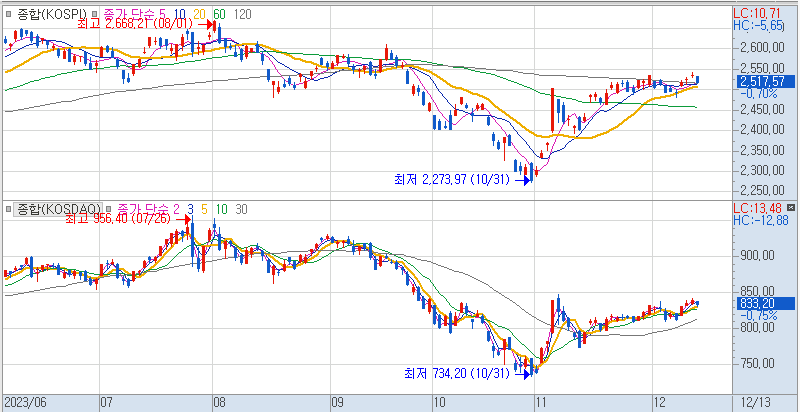Click the 800.00 price axis label
The width and height of the screenshot is (800, 412).
[758, 328]
